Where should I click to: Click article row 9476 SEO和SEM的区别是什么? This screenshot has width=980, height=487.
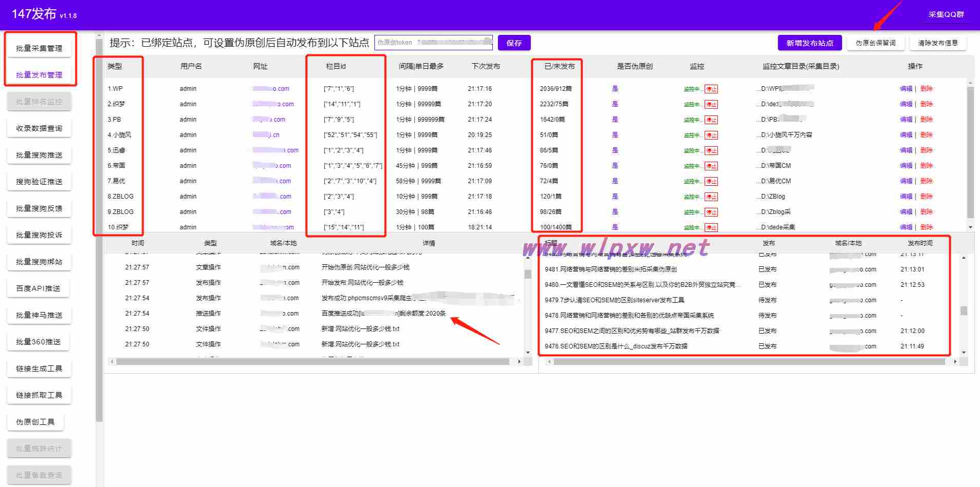click(x=616, y=346)
